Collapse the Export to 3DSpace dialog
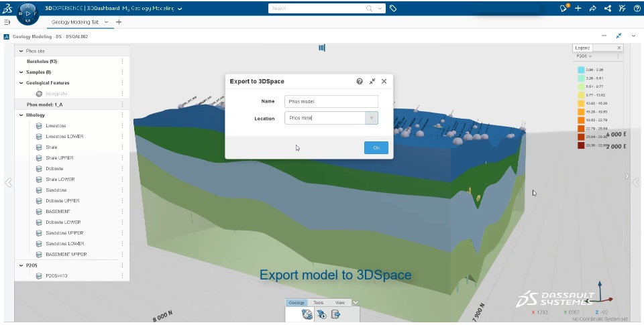 372,81
